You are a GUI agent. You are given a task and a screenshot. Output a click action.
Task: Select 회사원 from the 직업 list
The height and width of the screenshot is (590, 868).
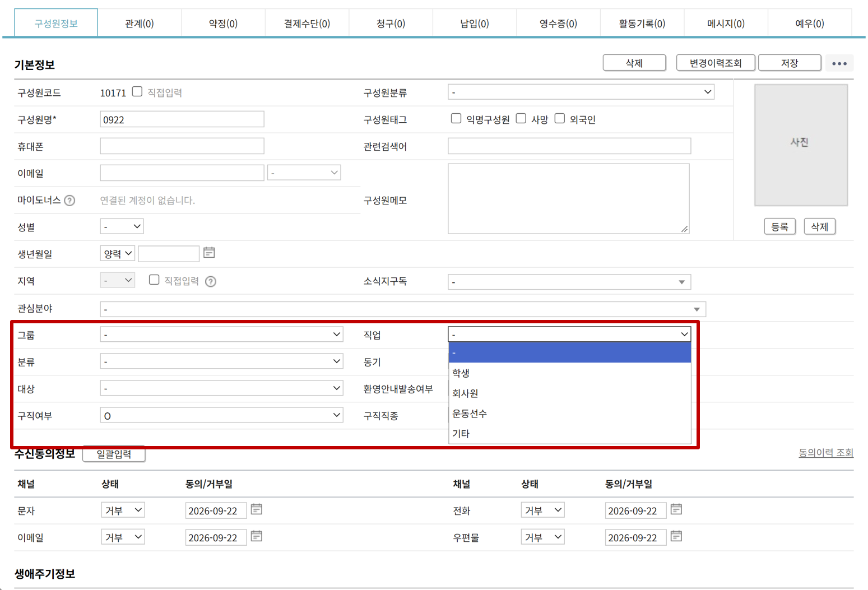570,393
